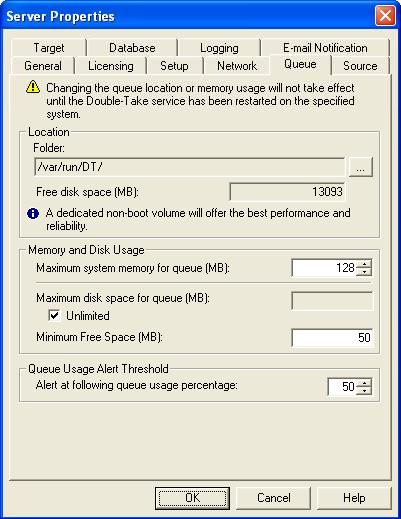Viewport: 401px width, 519px height.
Task: Click the Cancel button
Action: click(274, 498)
